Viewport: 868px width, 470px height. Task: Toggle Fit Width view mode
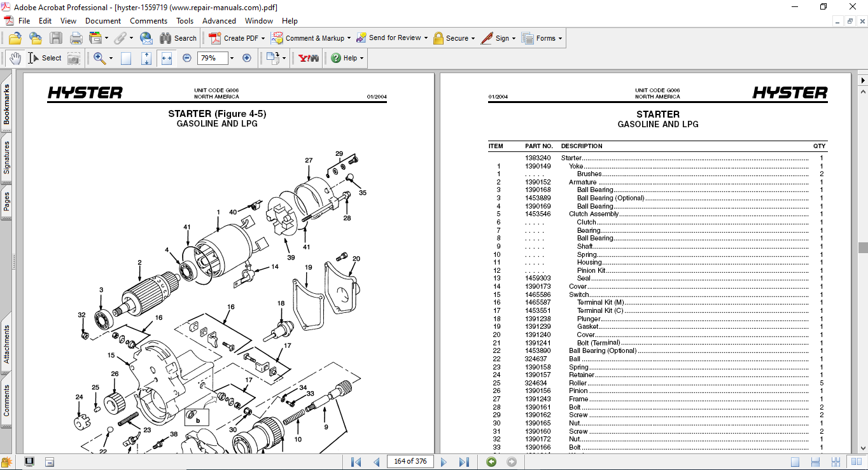click(x=166, y=58)
